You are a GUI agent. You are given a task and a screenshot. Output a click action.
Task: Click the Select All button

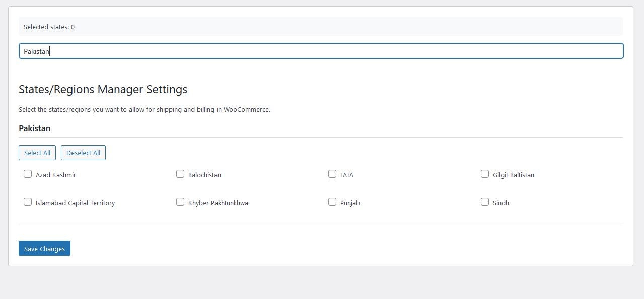pyautogui.click(x=37, y=153)
